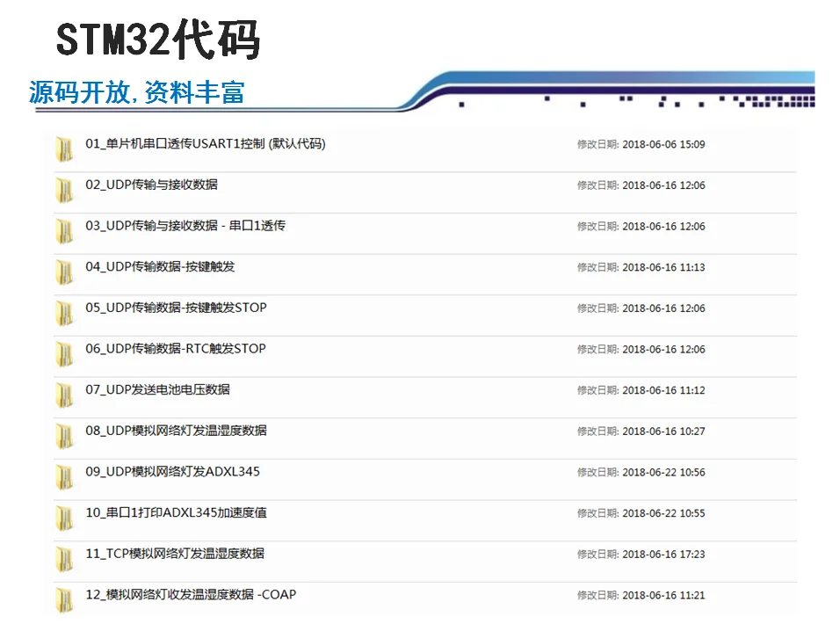The image size is (840, 631).
Task: Open the 09_UDP模拟网络灯发ADXL345 folder name
Action: coord(172,471)
